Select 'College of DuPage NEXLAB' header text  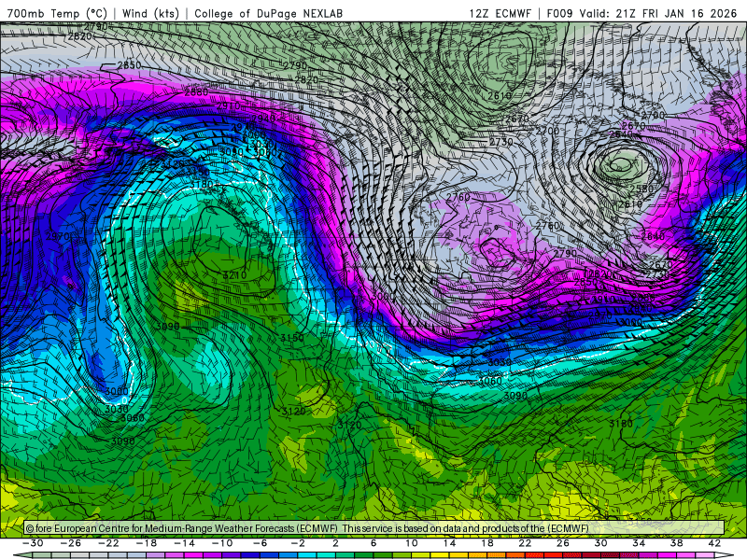269,13
